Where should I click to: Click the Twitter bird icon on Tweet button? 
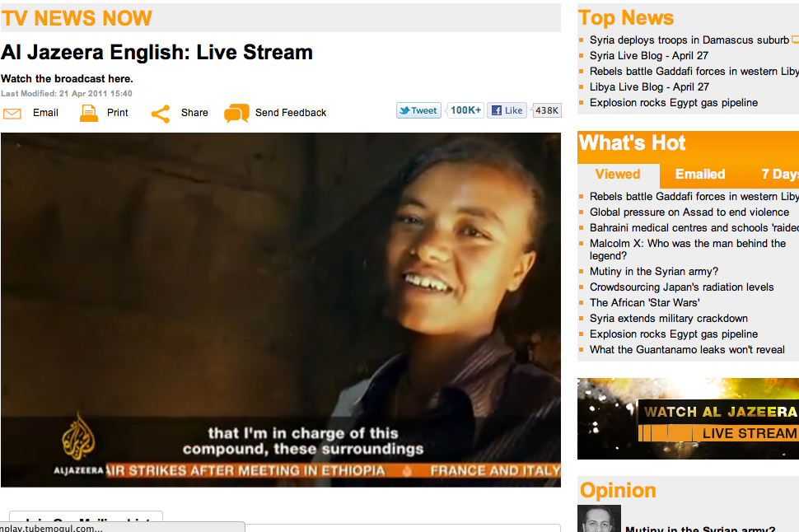click(x=405, y=109)
